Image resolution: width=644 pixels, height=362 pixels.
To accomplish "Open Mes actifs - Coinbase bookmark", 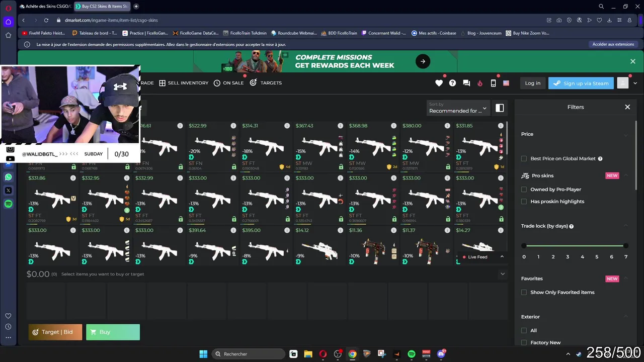I will [x=434, y=33].
